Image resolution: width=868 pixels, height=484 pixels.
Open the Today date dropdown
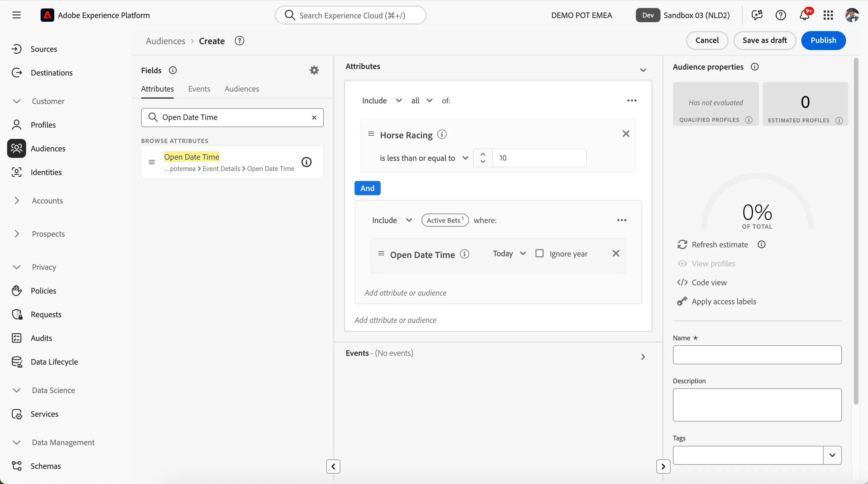509,254
